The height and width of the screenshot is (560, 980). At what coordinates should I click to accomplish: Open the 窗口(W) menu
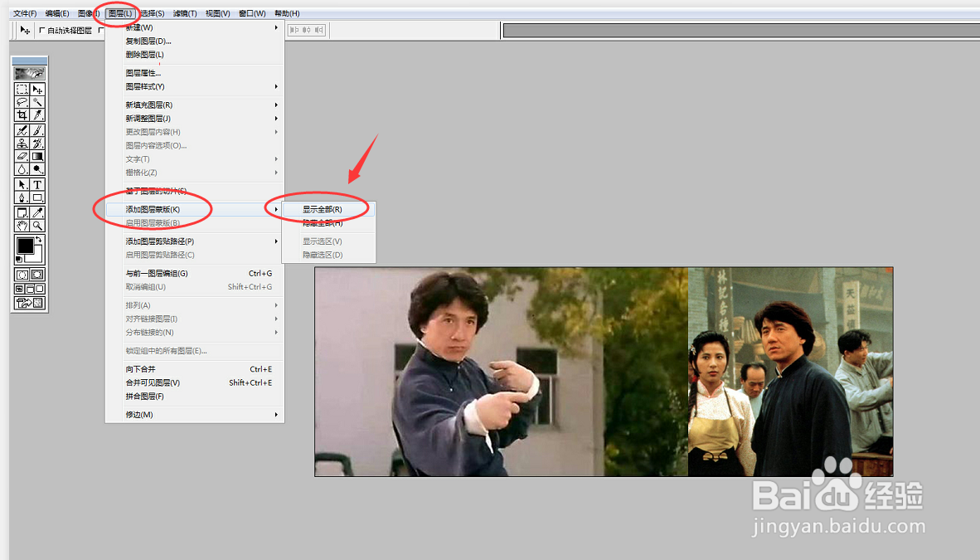(x=252, y=13)
